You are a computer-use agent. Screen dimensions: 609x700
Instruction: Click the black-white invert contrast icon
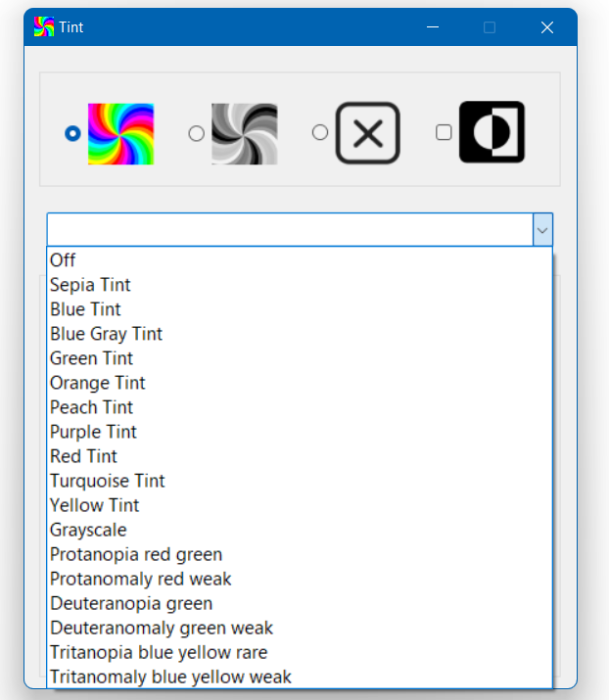(492, 132)
